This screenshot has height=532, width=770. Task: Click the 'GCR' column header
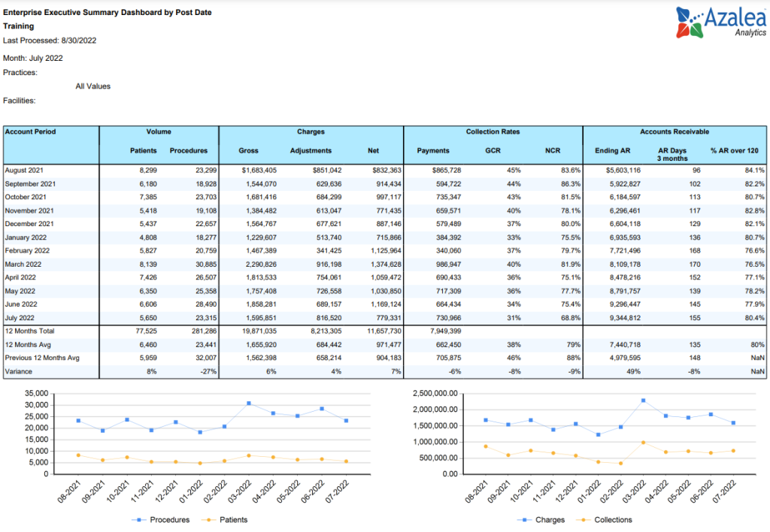493,151
